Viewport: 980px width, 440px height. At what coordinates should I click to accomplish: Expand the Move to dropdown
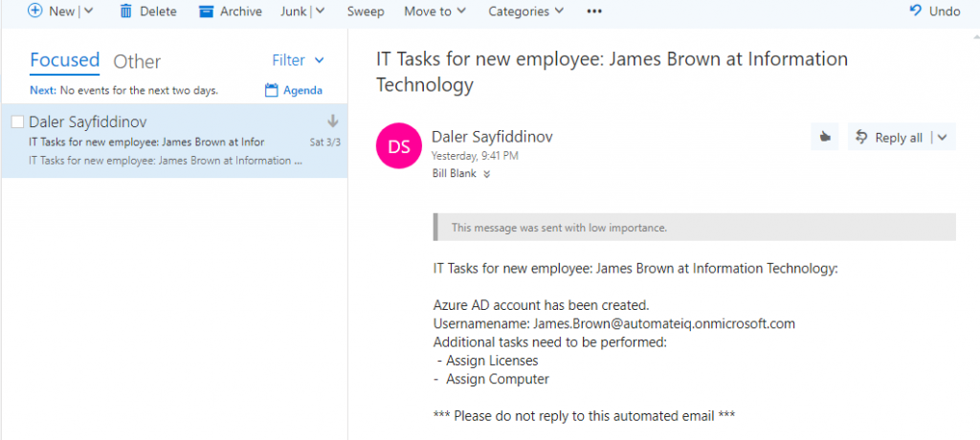tap(434, 11)
